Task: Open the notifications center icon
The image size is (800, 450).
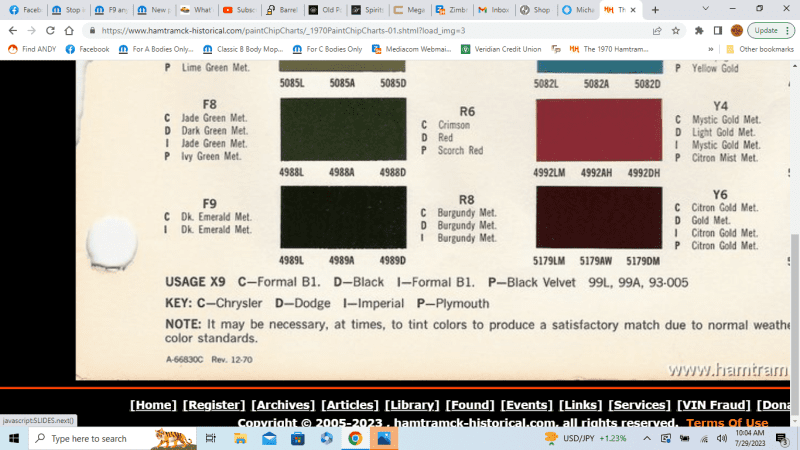Action: click(781, 438)
